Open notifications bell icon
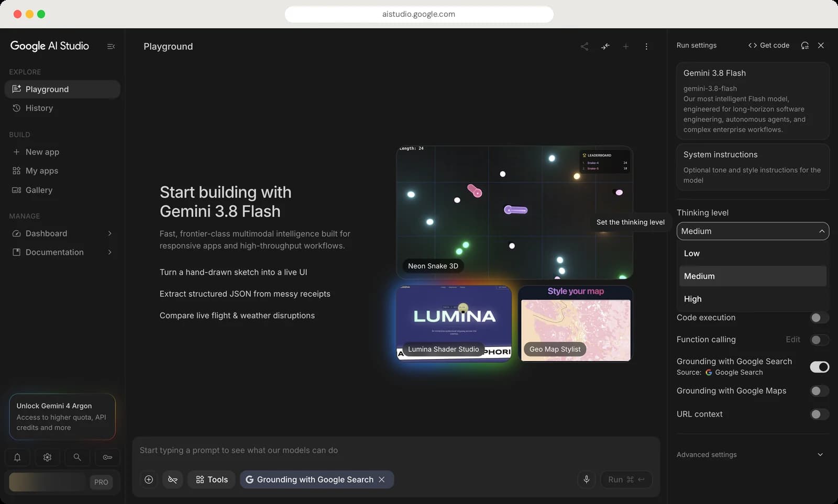 (17, 457)
